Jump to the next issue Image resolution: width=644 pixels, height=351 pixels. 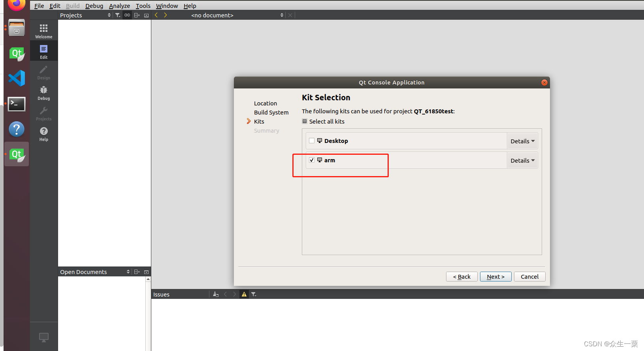tap(235, 294)
